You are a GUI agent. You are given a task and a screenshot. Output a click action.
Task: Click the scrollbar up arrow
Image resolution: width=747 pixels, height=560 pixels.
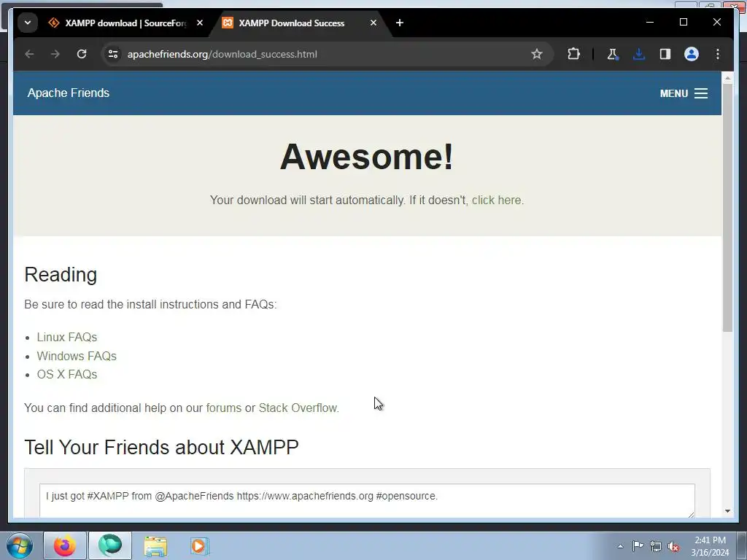[x=727, y=77]
